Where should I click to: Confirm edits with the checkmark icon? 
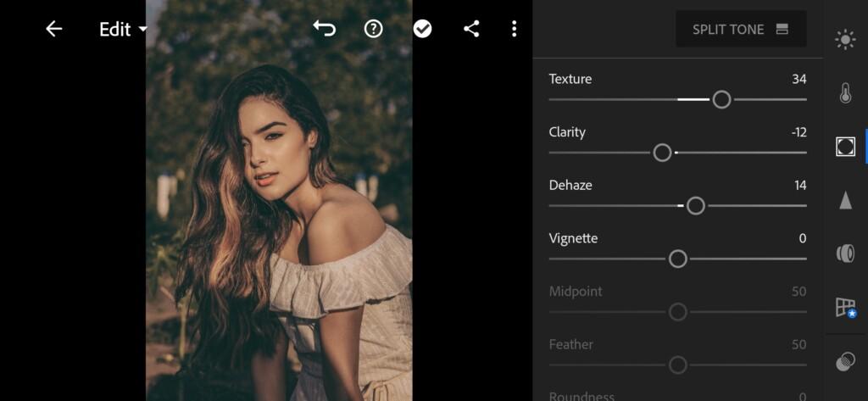click(x=422, y=29)
